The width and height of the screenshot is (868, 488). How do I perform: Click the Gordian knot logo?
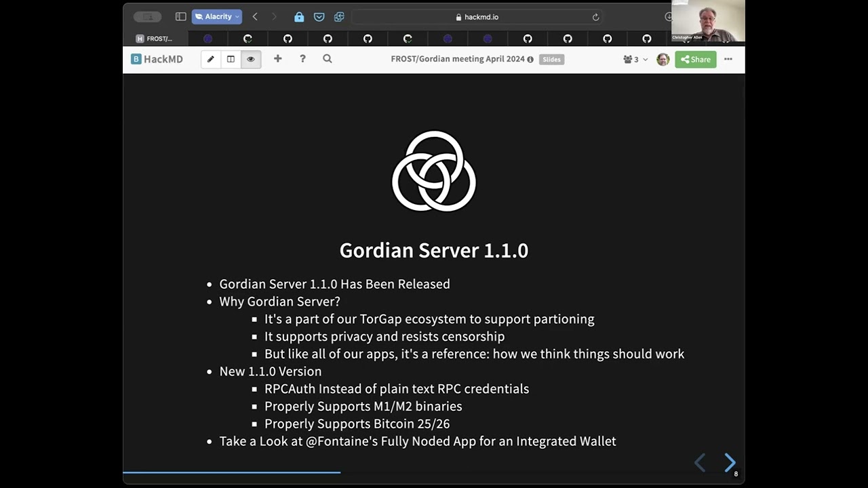434,171
